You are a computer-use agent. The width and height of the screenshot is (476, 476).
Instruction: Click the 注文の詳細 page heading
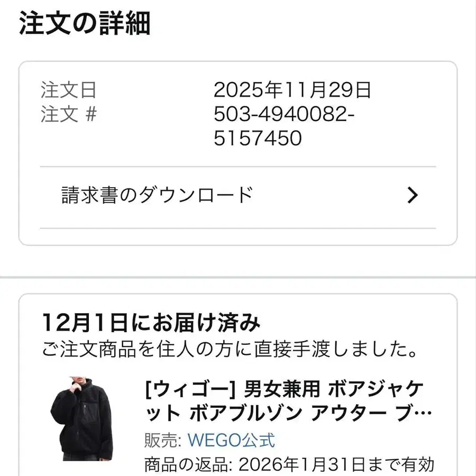click(85, 24)
